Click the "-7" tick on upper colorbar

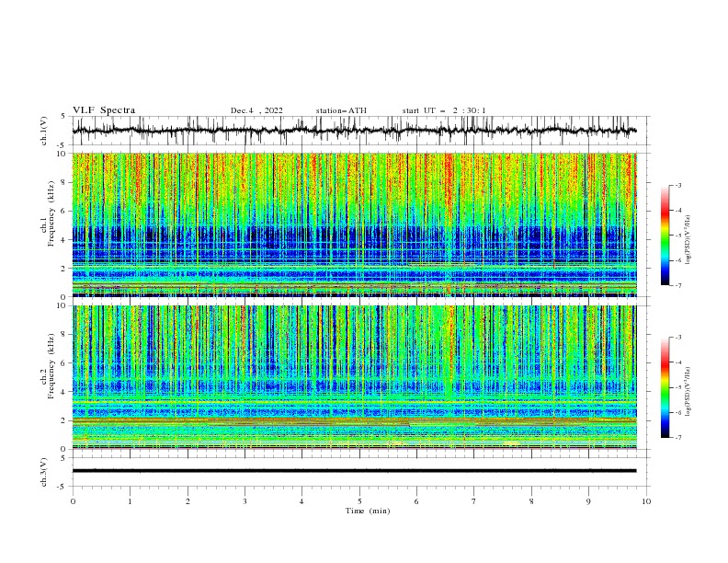[678, 285]
